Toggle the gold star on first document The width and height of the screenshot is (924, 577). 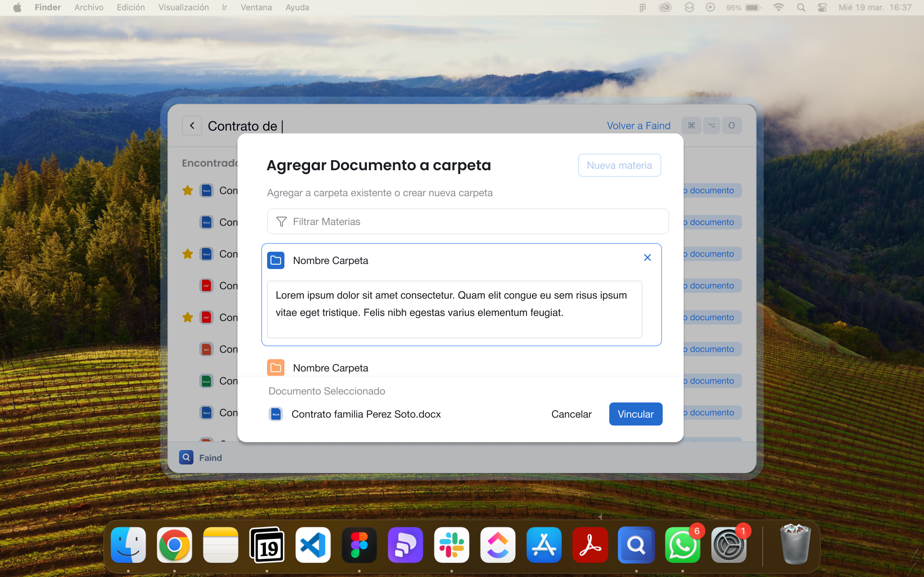click(x=187, y=190)
